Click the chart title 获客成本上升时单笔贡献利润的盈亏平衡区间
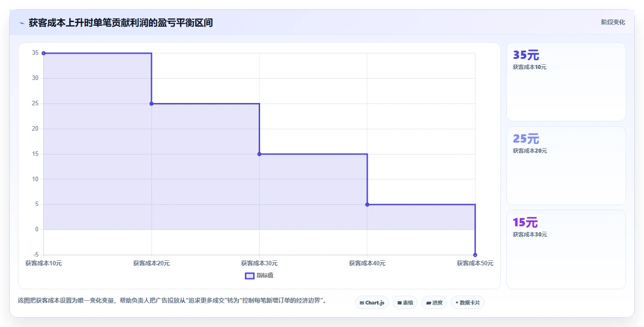Viewport: 644px width, 327px height. 121,23
